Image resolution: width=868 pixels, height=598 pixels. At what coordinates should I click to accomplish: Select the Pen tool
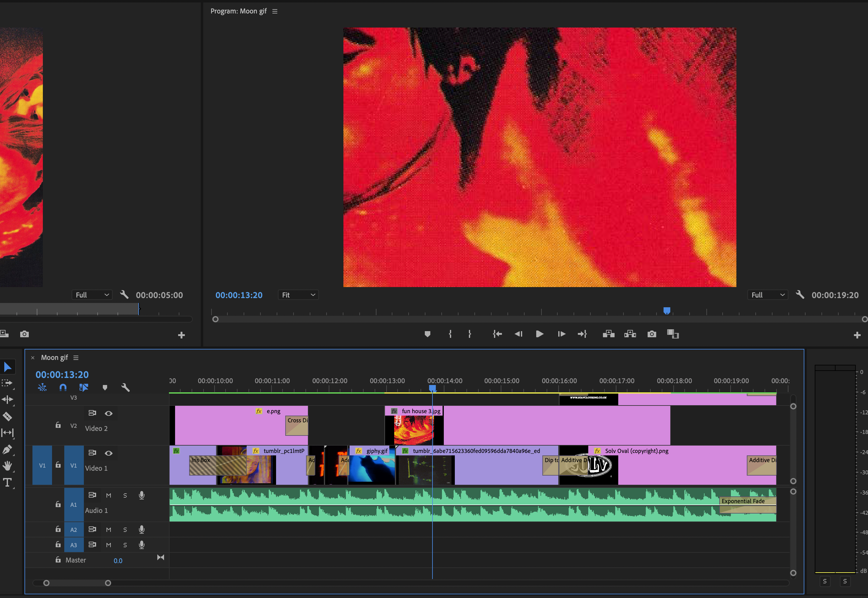pos(7,449)
